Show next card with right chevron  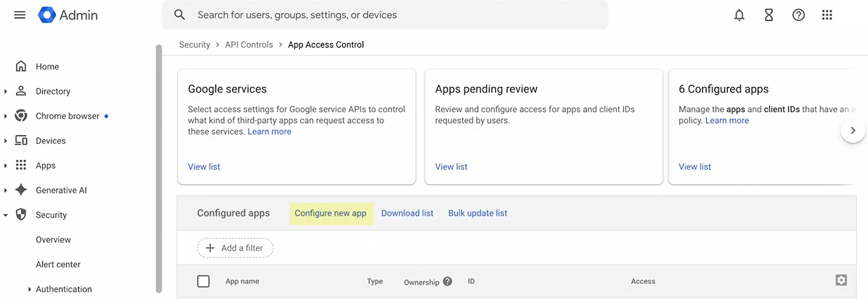pos(852,130)
